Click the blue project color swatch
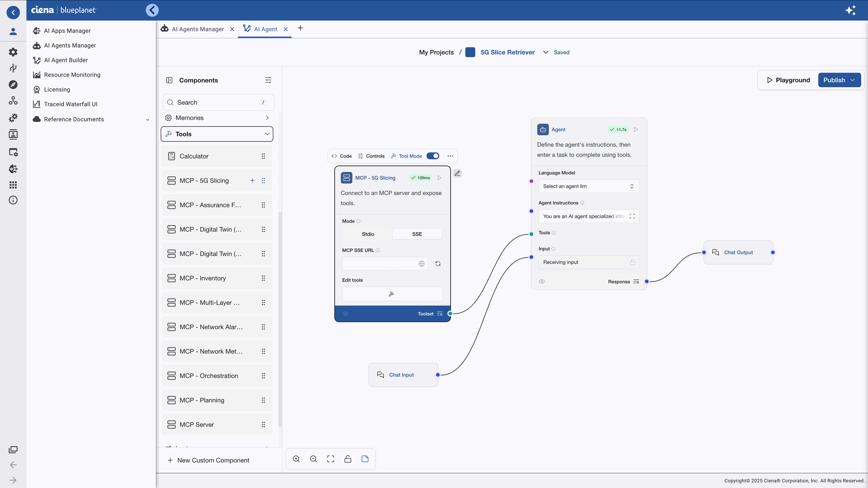This screenshot has height=488, width=868. (470, 52)
